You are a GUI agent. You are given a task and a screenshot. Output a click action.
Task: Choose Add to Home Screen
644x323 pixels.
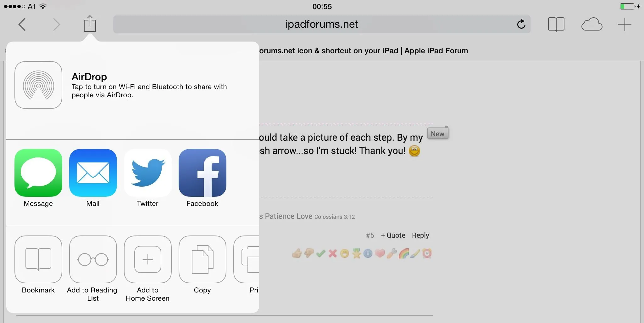pyautogui.click(x=147, y=259)
